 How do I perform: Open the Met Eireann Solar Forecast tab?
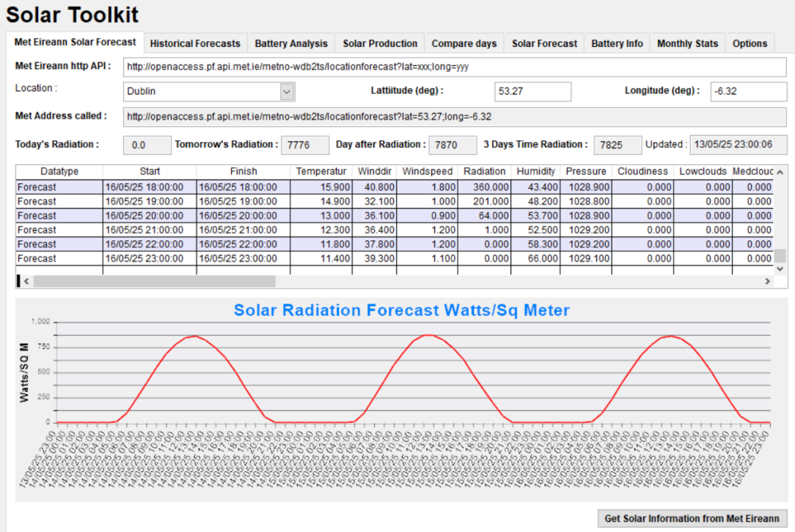click(75, 42)
